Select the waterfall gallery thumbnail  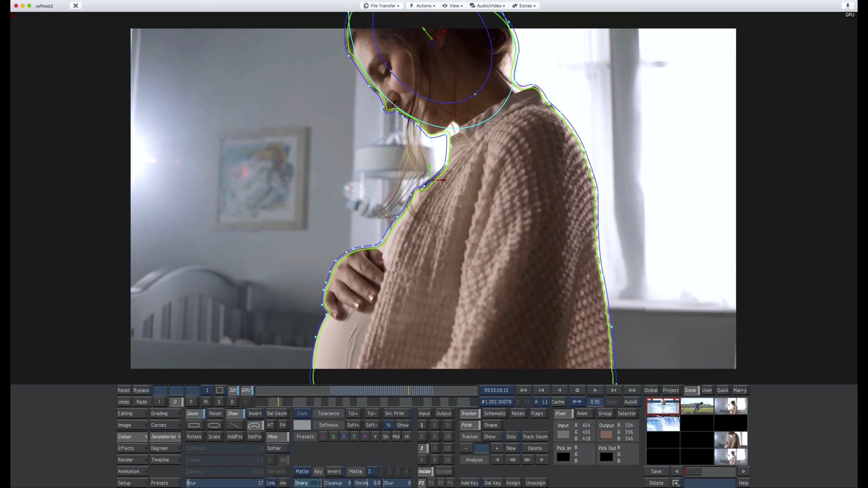pyautogui.click(x=663, y=423)
